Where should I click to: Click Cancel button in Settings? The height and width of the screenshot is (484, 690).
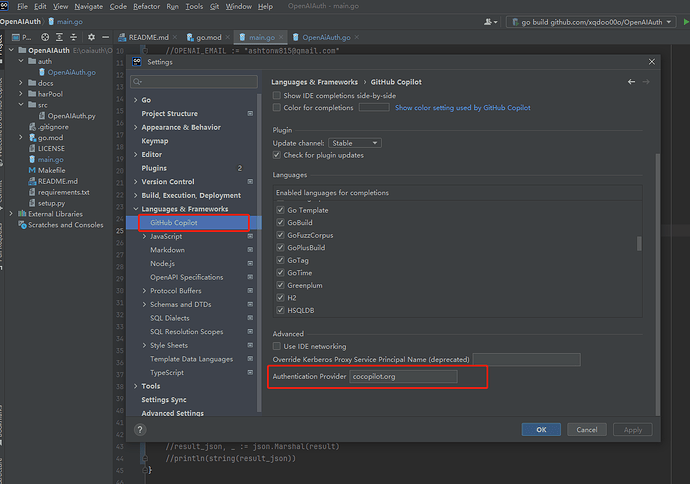587,430
